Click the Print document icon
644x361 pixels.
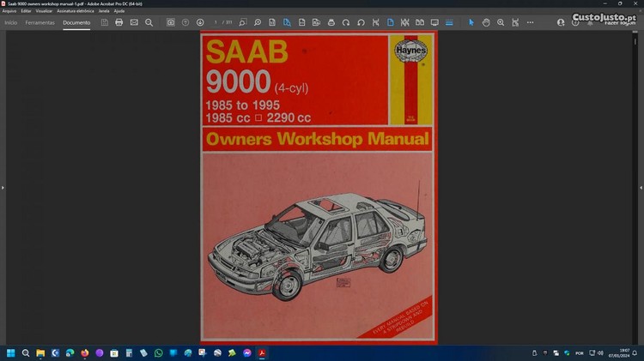tap(119, 22)
